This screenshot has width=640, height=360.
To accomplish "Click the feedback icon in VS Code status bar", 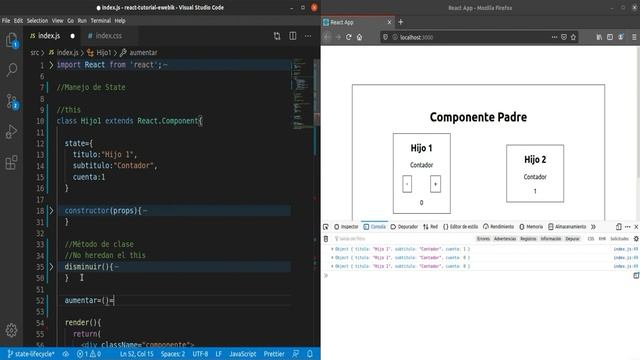I will click(x=296, y=354).
